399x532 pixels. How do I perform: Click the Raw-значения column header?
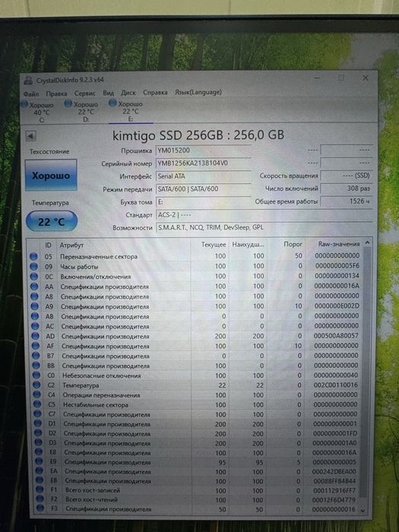point(339,244)
